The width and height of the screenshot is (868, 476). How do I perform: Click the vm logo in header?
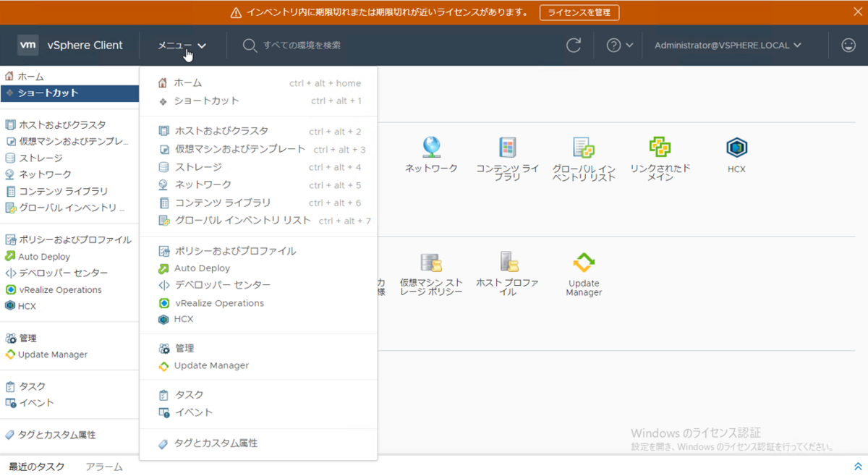28,45
